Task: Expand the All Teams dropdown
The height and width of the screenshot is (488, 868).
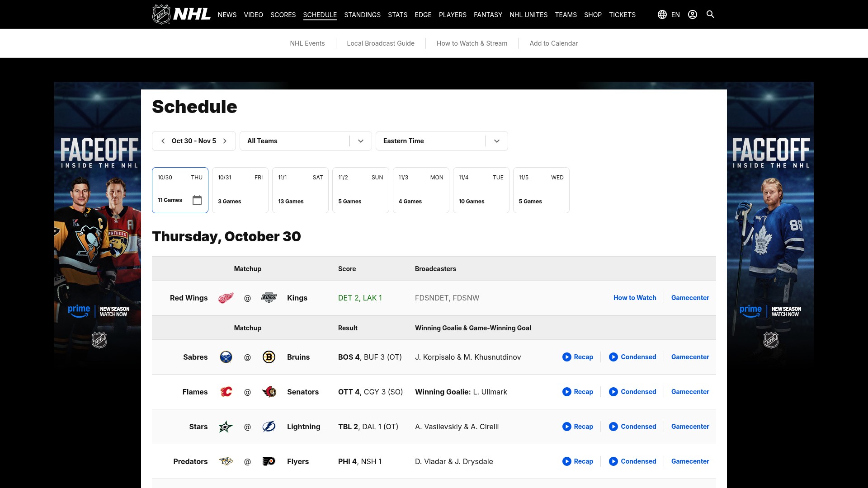Action: tap(306, 141)
